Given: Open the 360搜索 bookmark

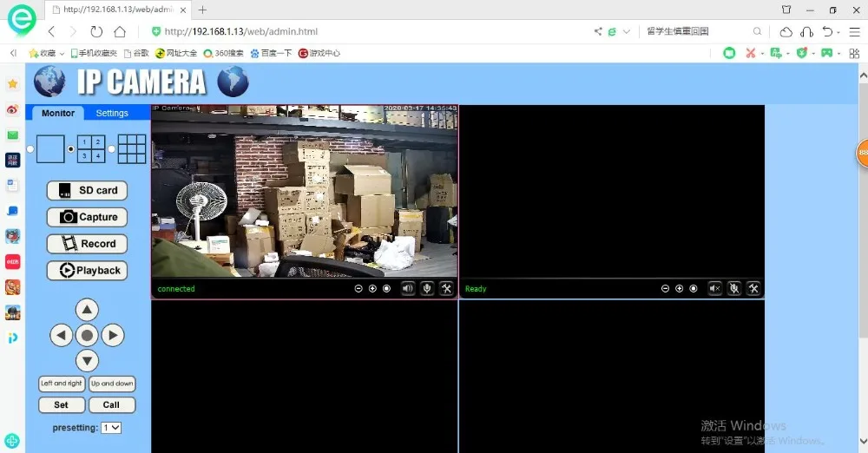Looking at the screenshot, I should (x=224, y=53).
